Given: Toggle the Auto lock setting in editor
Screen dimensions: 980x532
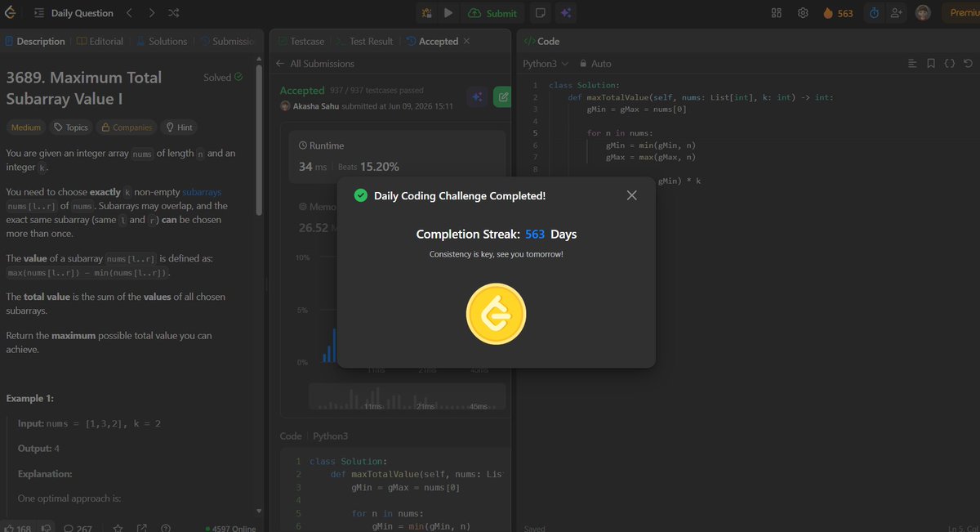Looking at the screenshot, I should (x=595, y=63).
